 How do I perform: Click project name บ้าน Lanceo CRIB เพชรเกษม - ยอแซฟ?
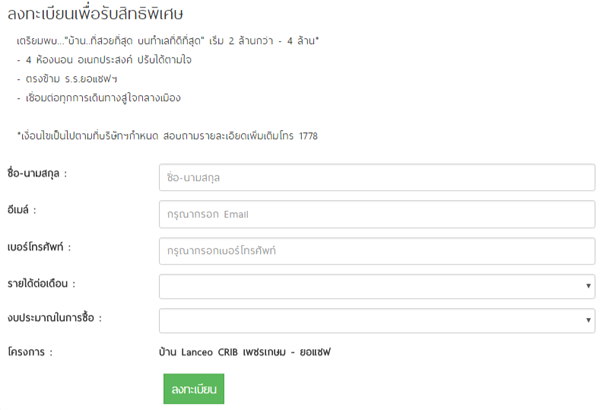pos(244,352)
